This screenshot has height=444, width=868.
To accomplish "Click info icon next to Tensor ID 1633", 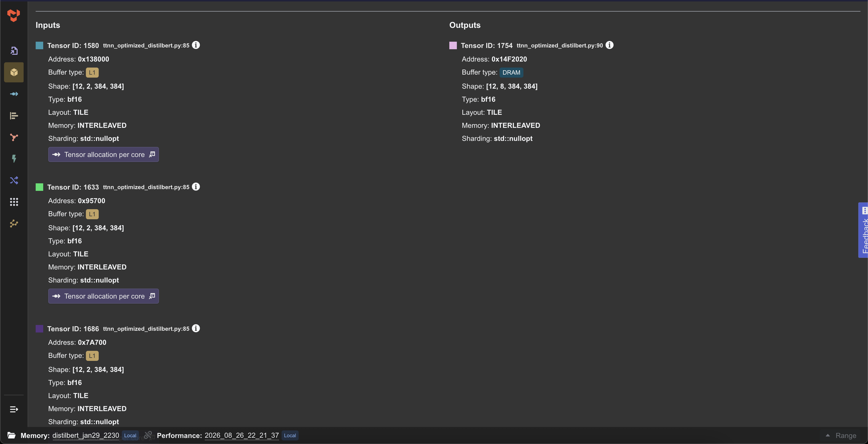I will coord(196,187).
